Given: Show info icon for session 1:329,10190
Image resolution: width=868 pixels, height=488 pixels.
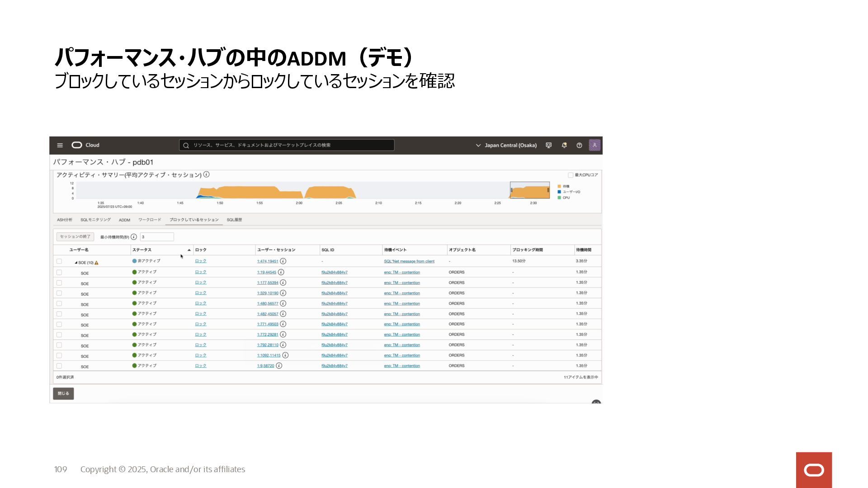Looking at the screenshot, I should (283, 293).
